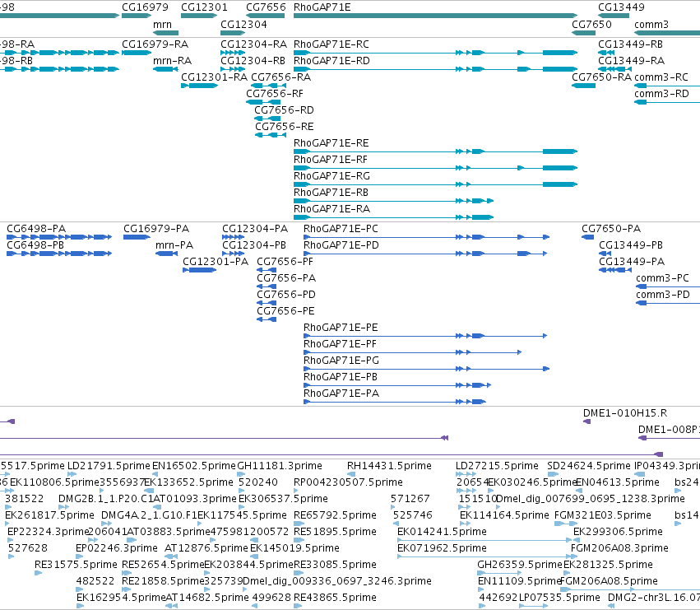Open the CG7656 gene label
700x610 pixels.
(x=266, y=7)
